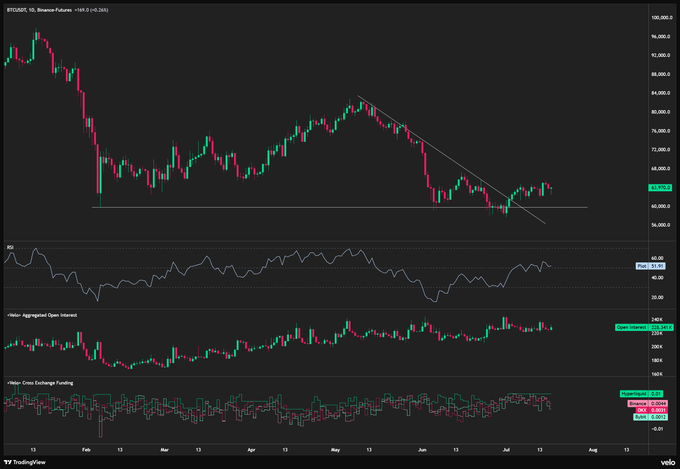Click the Jul label on the time axis
Image resolution: width=680 pixels, height=469 pixels.
[506, 450]
